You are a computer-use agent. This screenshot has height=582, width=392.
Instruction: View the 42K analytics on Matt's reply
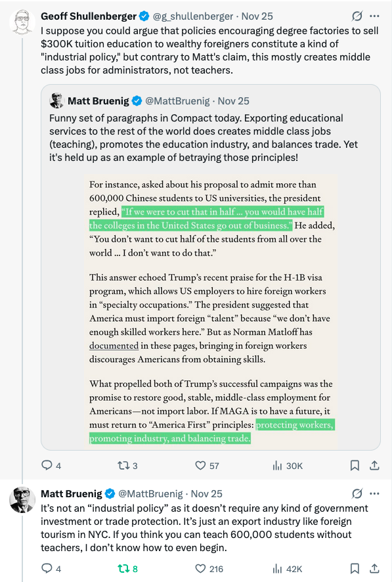[276, 568]
